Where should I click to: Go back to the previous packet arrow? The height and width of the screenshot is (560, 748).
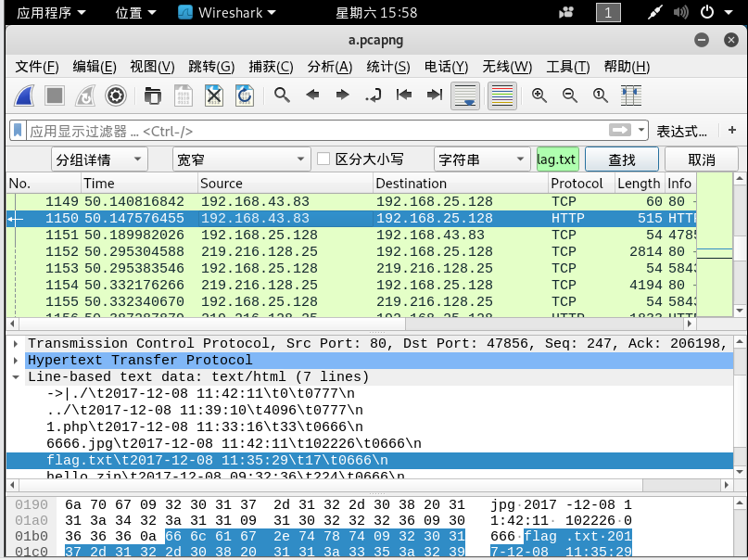(x=312, y=95)
